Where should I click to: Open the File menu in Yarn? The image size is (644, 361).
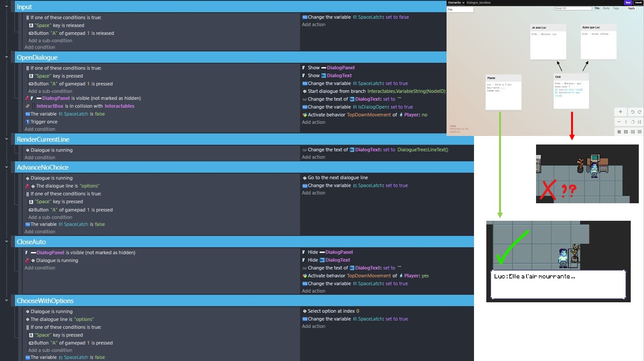click(x=460, y=9)
